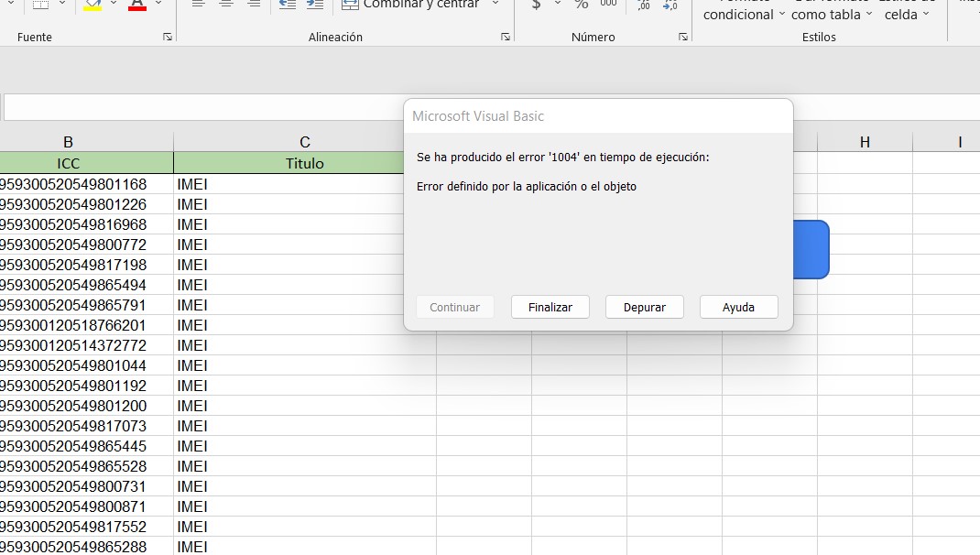Apply center text alignment

coord(226,4)
